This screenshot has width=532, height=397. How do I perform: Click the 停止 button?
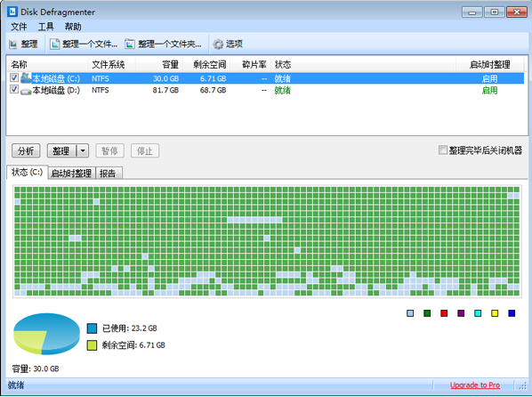click(x=145, y=150)
